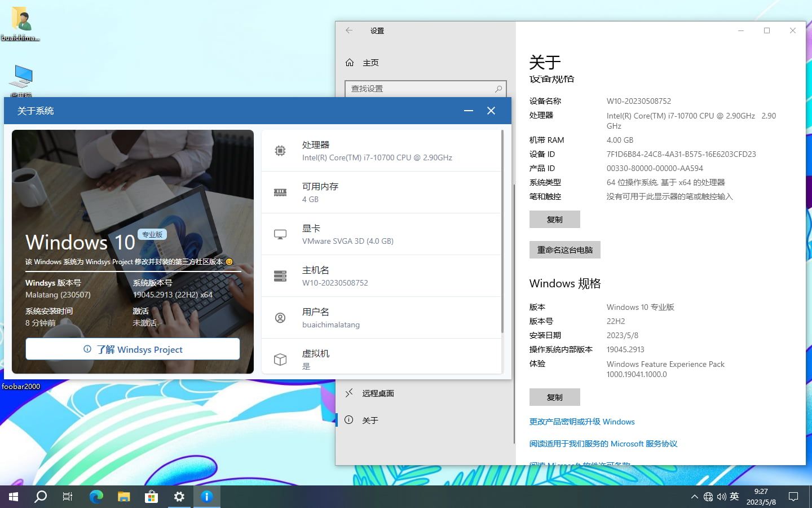Select 关于 in the Settings sidebar
This screenshot has width=812, height=508.
coord(370,421)
